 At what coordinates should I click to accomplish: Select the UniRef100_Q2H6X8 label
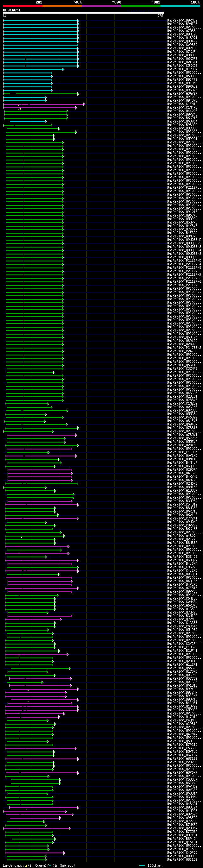coord(182,483)
